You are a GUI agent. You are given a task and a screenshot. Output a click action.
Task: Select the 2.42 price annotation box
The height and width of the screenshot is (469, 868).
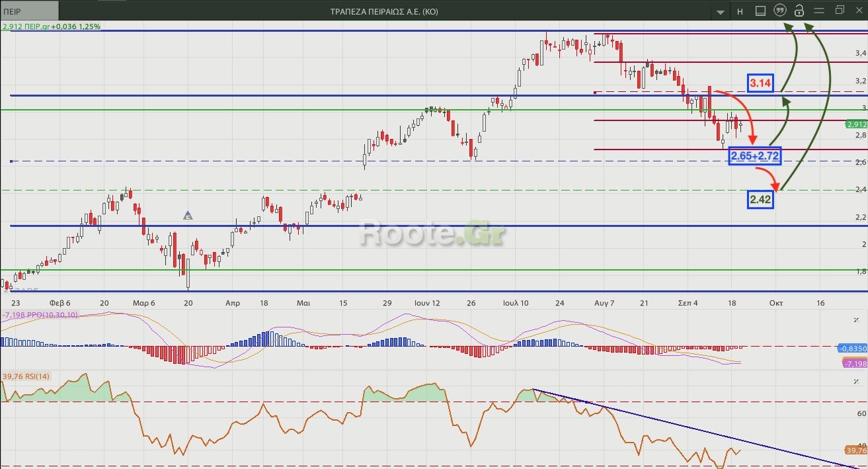pos(760,199)
